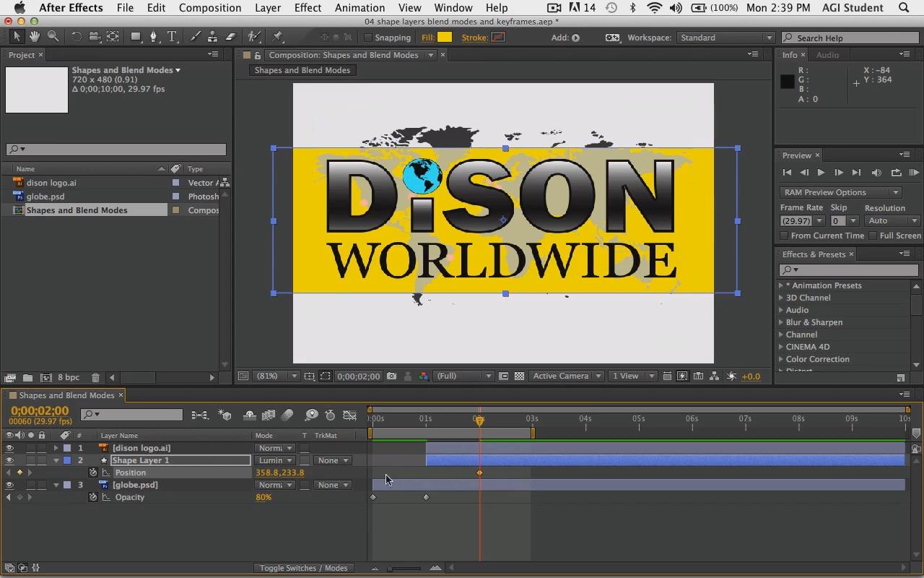The width and height of the screenshot is (924, 578).
Task: Click the Stroke color swatch
Action: tap(498, 38)
